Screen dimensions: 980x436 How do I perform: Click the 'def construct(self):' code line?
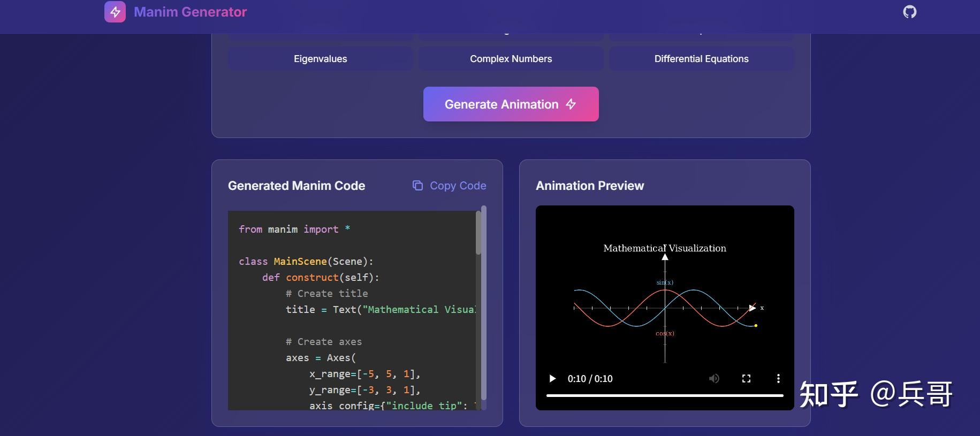point(321,277)
